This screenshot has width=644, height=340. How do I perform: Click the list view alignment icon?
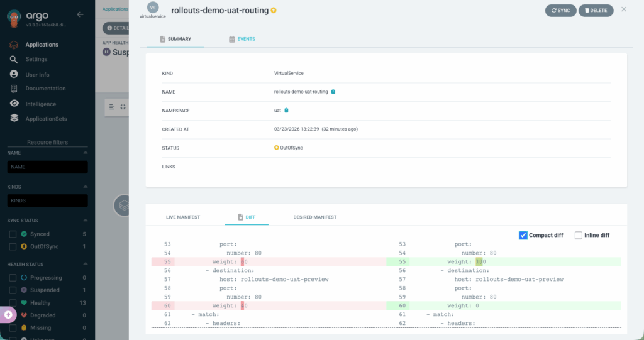tap(112, 107)
